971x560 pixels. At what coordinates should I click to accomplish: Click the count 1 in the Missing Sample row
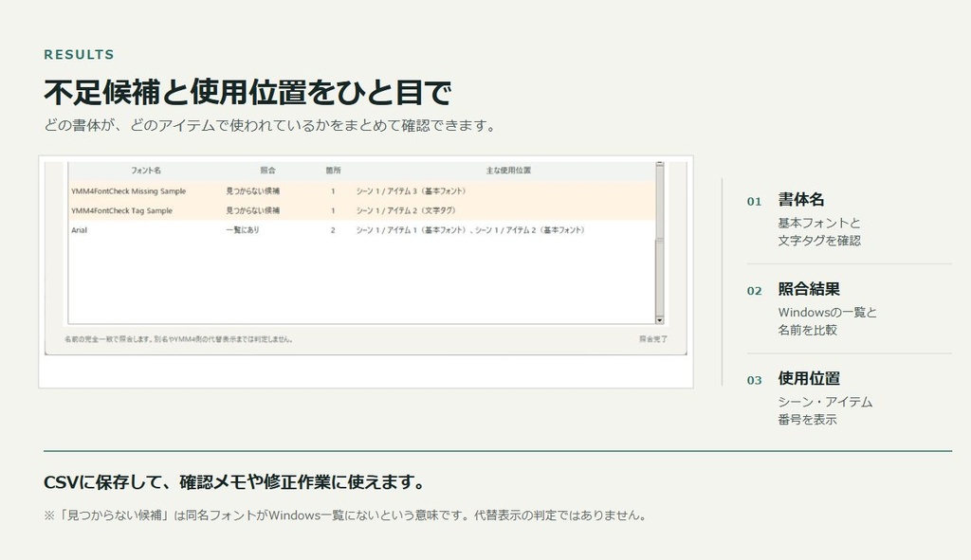(x=333, y=191)
